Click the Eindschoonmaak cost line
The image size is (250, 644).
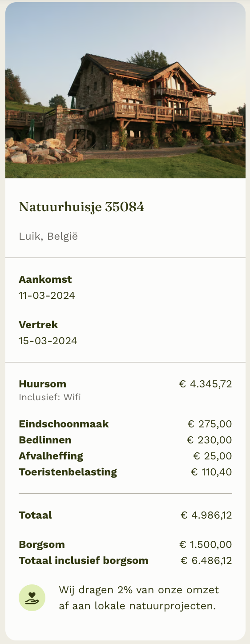[125, 424]
